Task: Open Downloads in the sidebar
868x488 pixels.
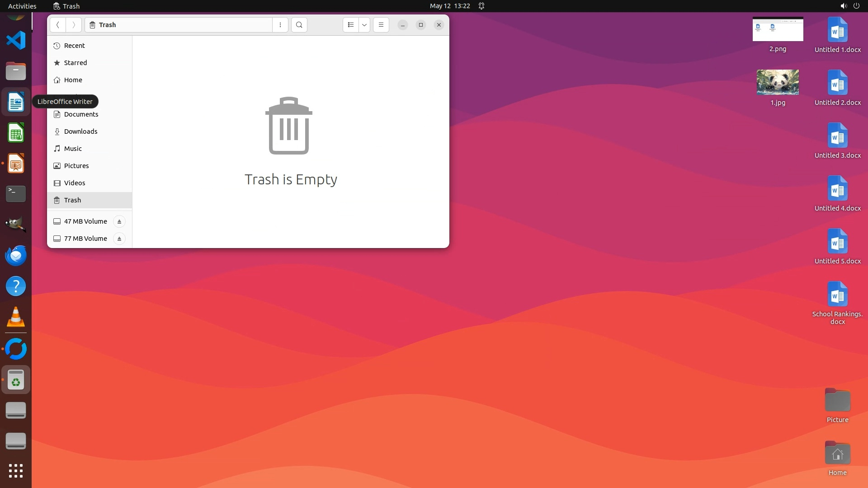Action: [x=80, y=131]
